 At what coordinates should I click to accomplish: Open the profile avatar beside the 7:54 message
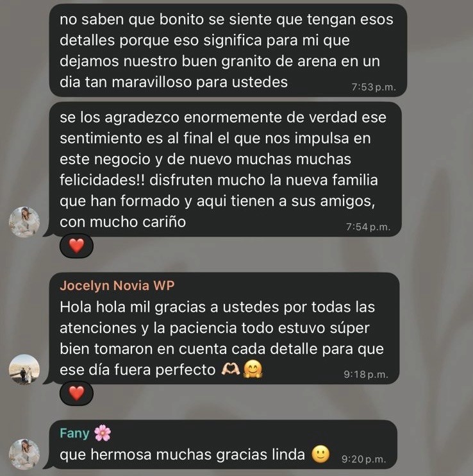[24, 222]
